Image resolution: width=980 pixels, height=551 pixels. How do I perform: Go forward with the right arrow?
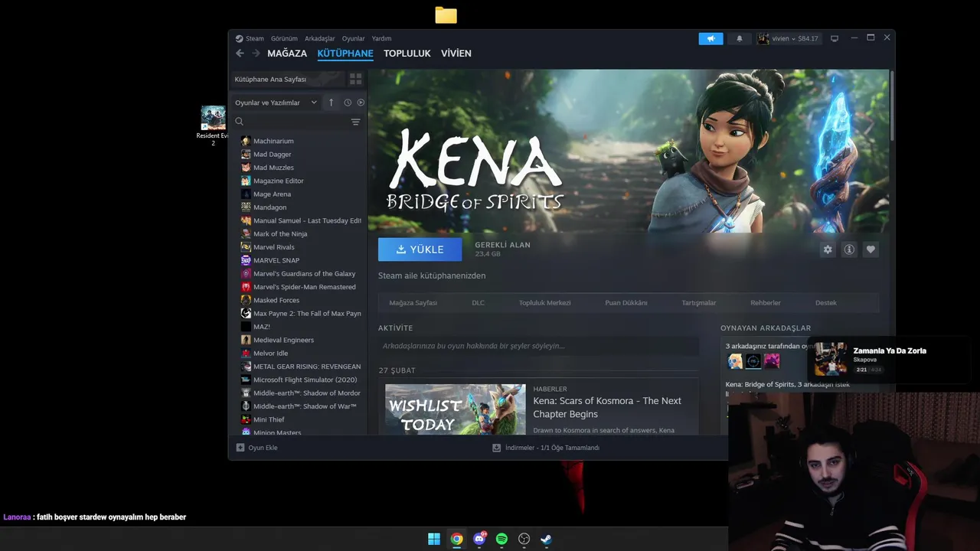(256, 54)
